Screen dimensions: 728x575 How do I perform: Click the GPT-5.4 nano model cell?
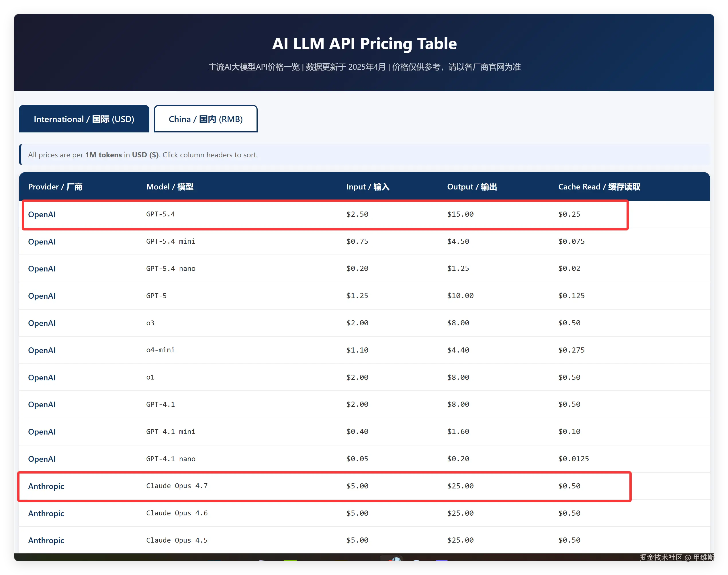[x=171, y=269]
